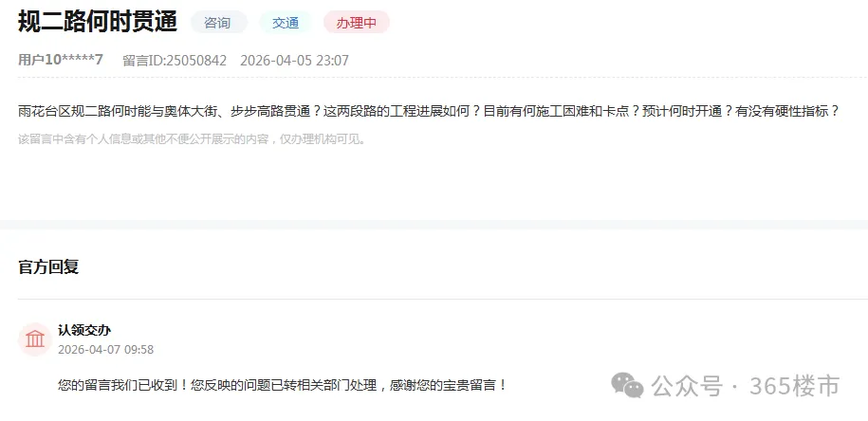
Task: Open the title 规二路何时贯通
Action: [98, 22]
